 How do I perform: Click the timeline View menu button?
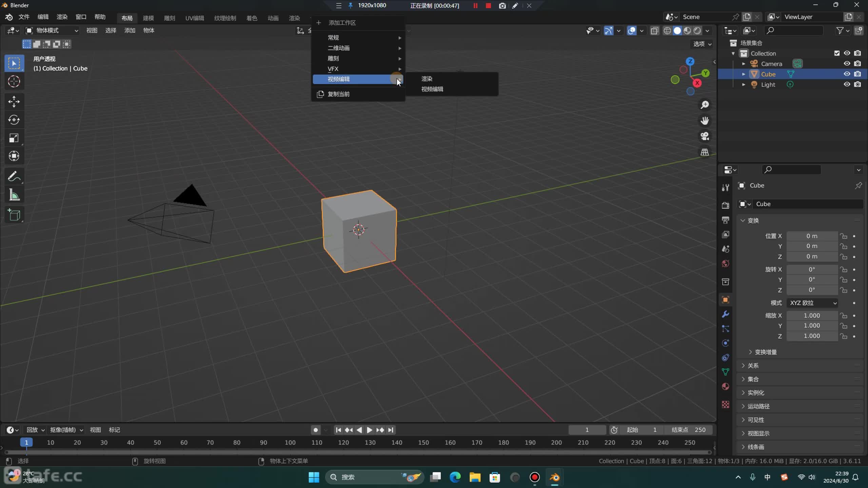[95, 430]
